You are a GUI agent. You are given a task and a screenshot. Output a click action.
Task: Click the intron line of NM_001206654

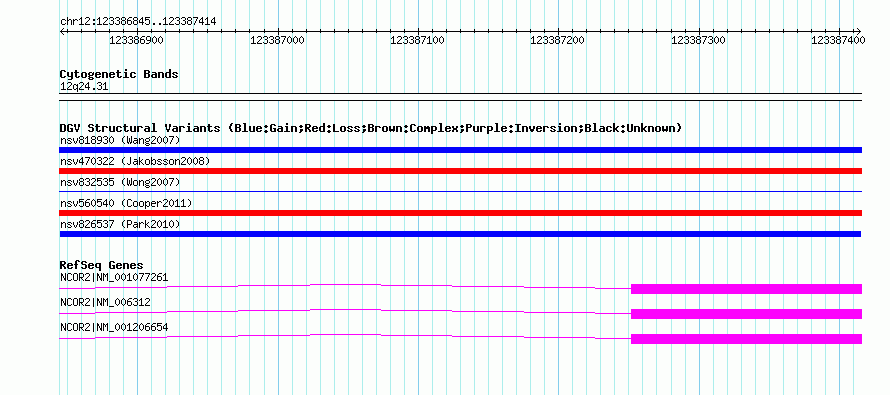[x=345, y=334]
